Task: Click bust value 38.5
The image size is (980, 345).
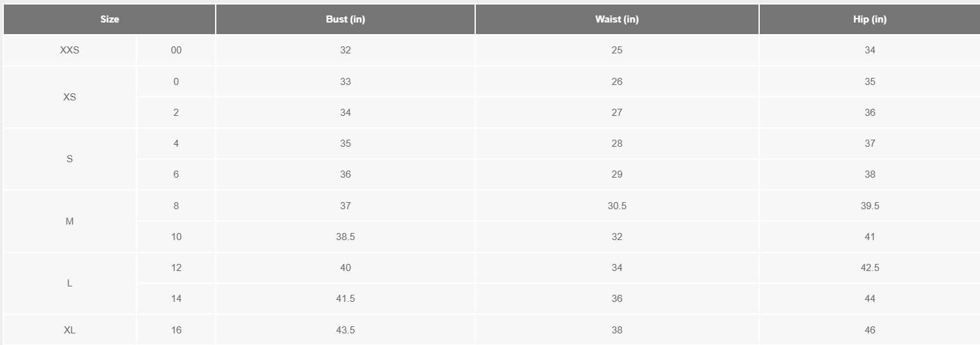Action: click(345, 237)
